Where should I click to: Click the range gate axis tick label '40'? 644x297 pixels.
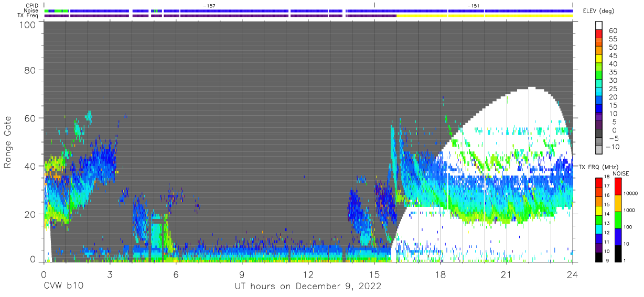30,166
